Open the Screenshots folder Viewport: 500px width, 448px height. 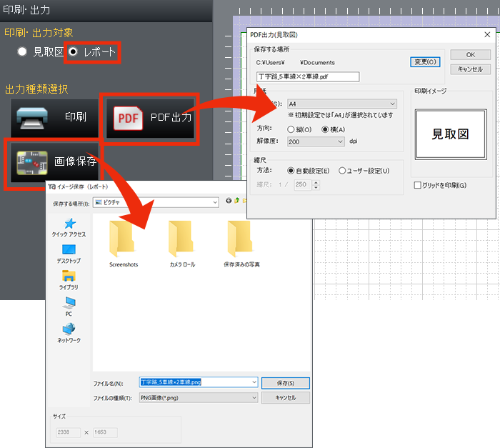pyautogui.click(x=124, y=239)
